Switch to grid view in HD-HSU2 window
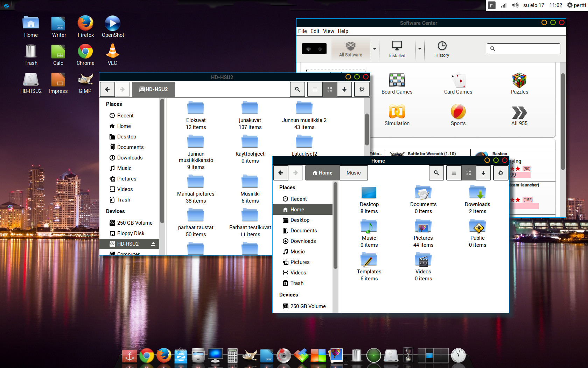This screenshot has width=588, height=368. 330,89
